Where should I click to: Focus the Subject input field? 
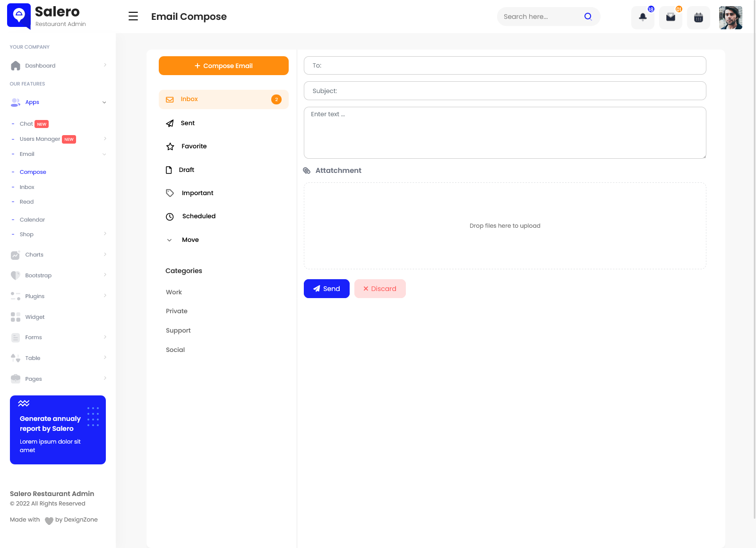(505, 91)
